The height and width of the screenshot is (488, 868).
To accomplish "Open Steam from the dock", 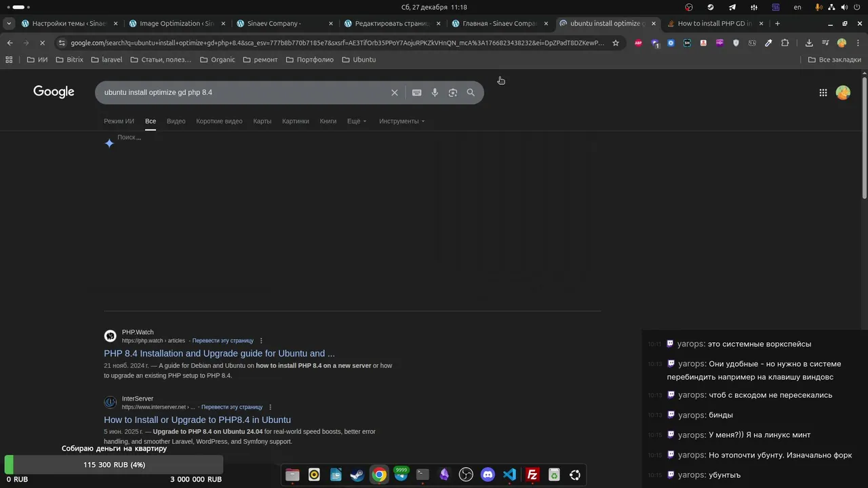I will 357,475.
